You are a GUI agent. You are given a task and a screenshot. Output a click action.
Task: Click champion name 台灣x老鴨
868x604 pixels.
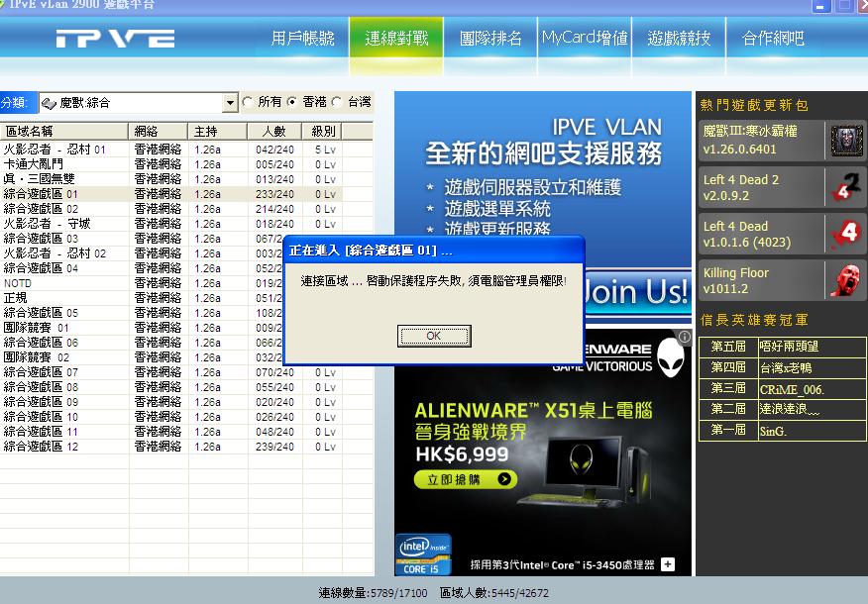pos(786,367)
